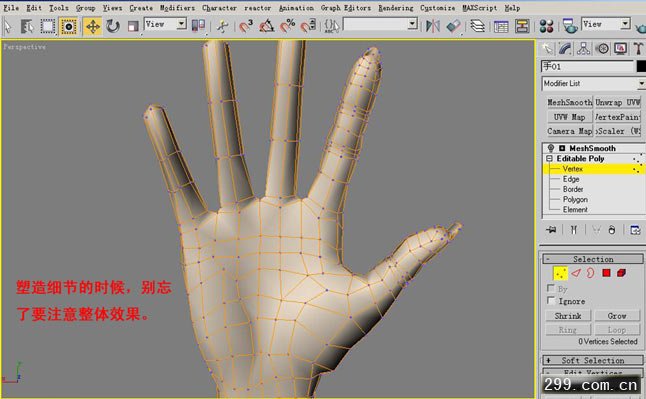This screenshot has width=646, height=399.
Task: Click the object name field 手01
Action: pos(587,66)
